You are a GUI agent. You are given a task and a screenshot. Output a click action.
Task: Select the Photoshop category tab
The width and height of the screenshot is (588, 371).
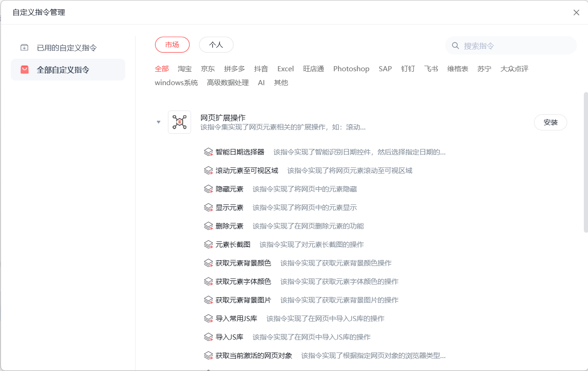(351, 69)
